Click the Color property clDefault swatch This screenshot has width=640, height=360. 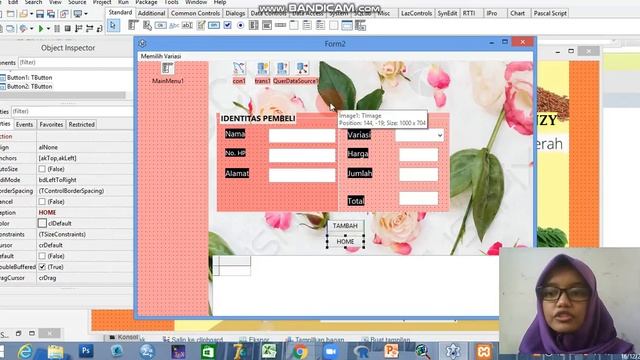42,223
